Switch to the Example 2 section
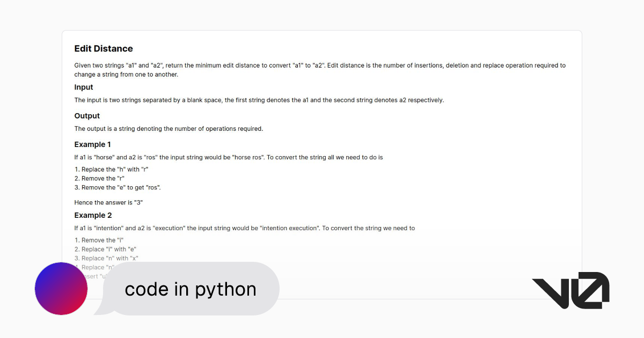644x338 pixels. pyautogui.click(x=93, y=215)
